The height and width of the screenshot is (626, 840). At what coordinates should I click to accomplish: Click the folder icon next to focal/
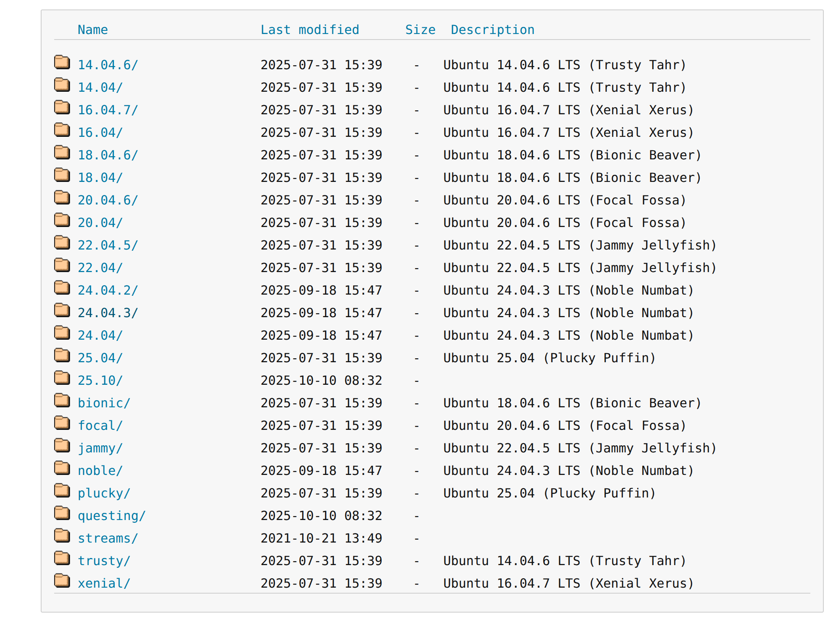click(x=62, y=423)
